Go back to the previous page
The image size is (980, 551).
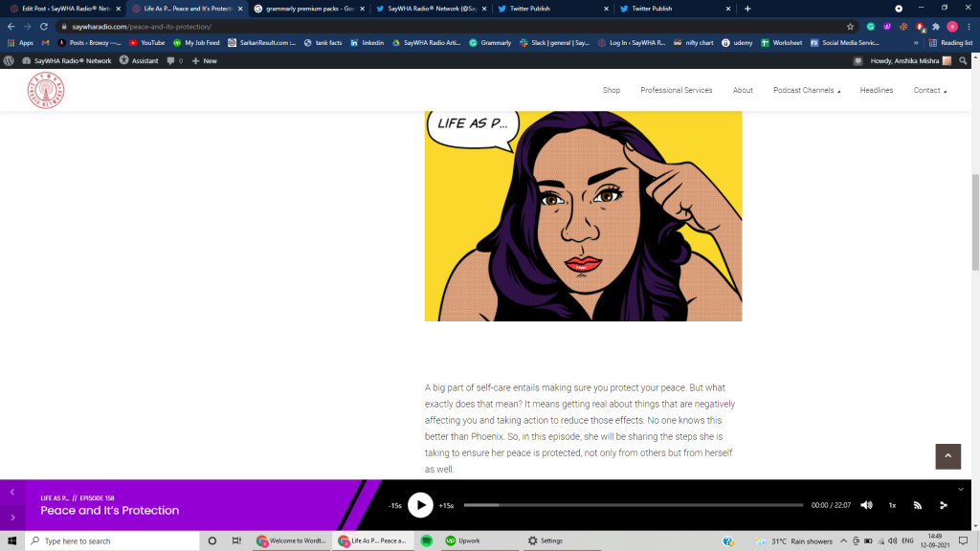tap(11, 26)
